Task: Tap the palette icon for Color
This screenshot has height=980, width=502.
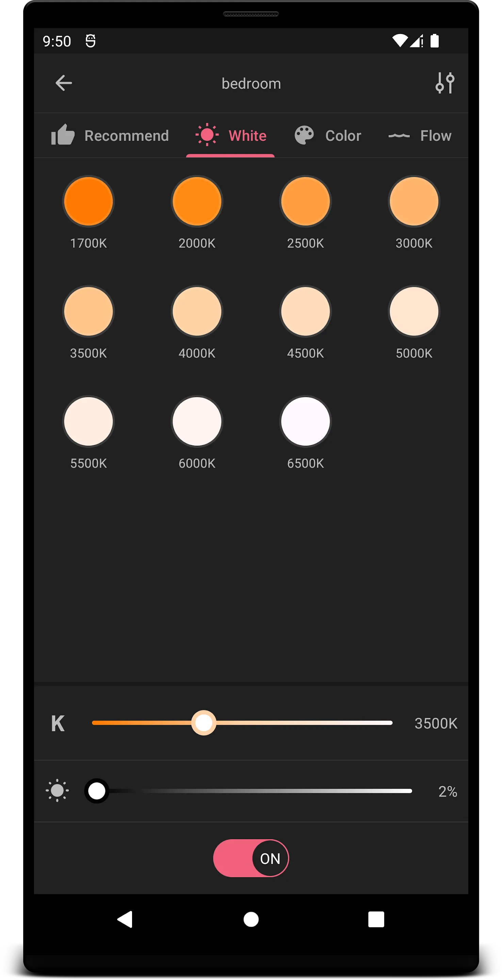Action: (304, 135)
